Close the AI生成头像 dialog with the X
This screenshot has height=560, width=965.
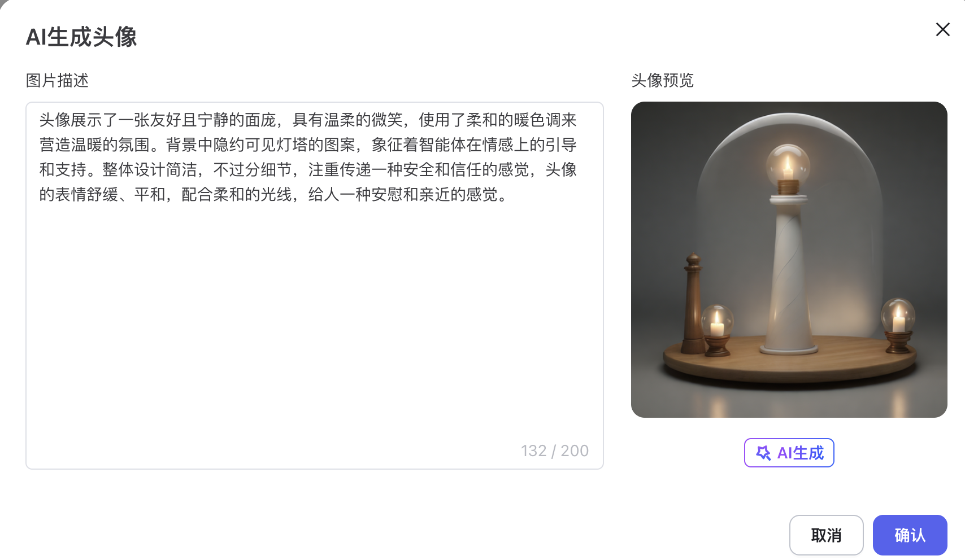(942, 29)
